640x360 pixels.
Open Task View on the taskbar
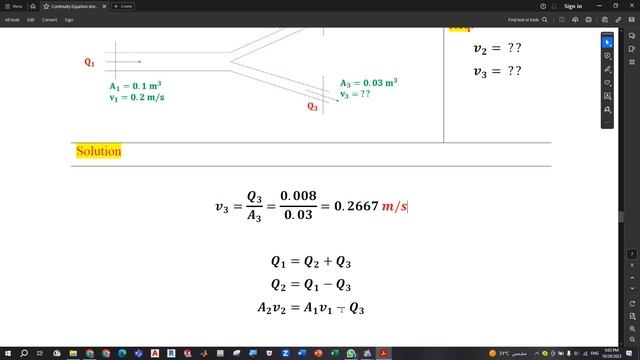tap(40, 353)
